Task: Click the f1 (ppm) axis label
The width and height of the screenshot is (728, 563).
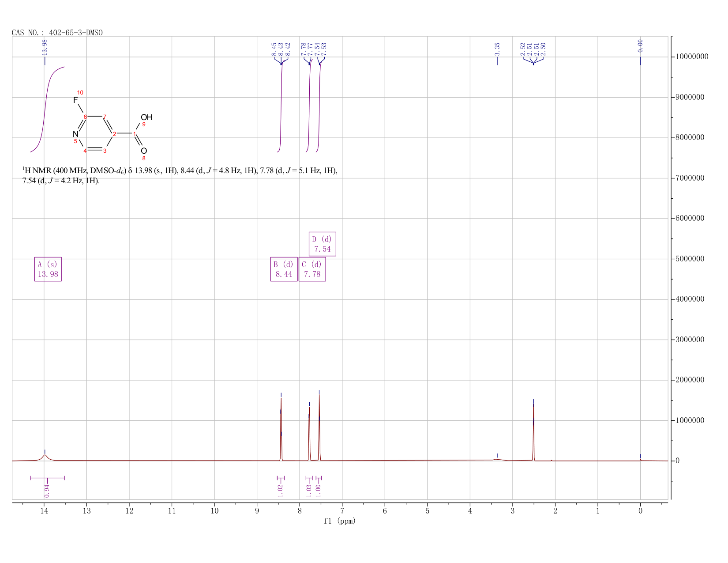Action: click(340, 521)
